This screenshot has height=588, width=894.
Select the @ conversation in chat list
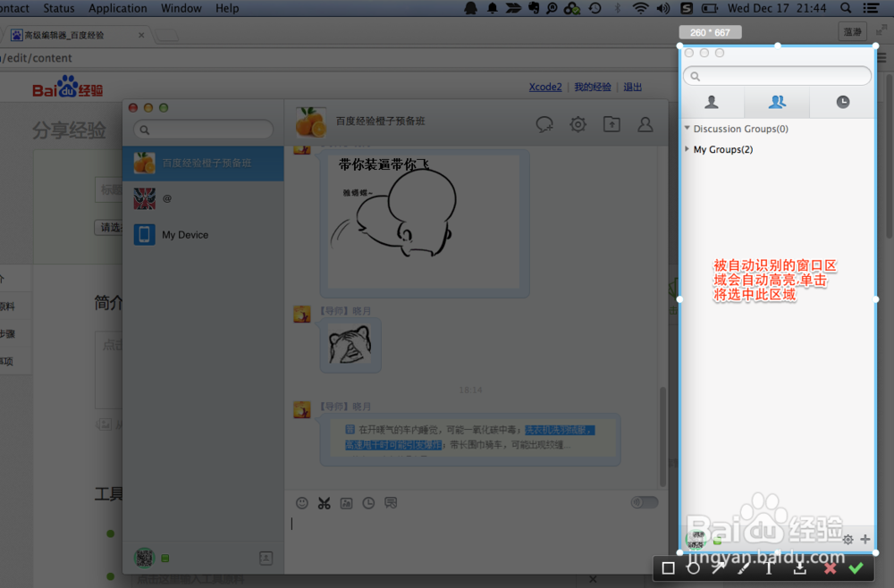pos(204,199)
